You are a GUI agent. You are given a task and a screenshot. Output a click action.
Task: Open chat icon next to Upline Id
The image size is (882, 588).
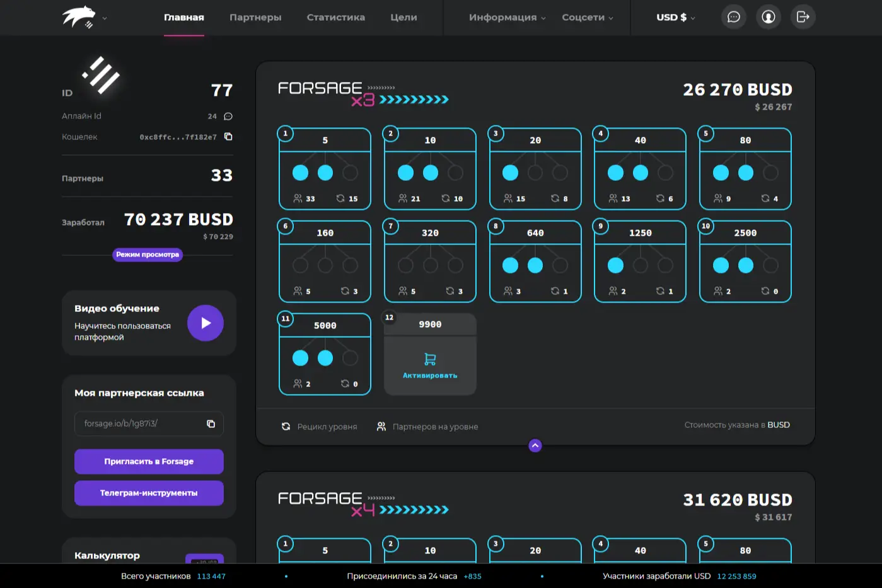tap(228, 117)
